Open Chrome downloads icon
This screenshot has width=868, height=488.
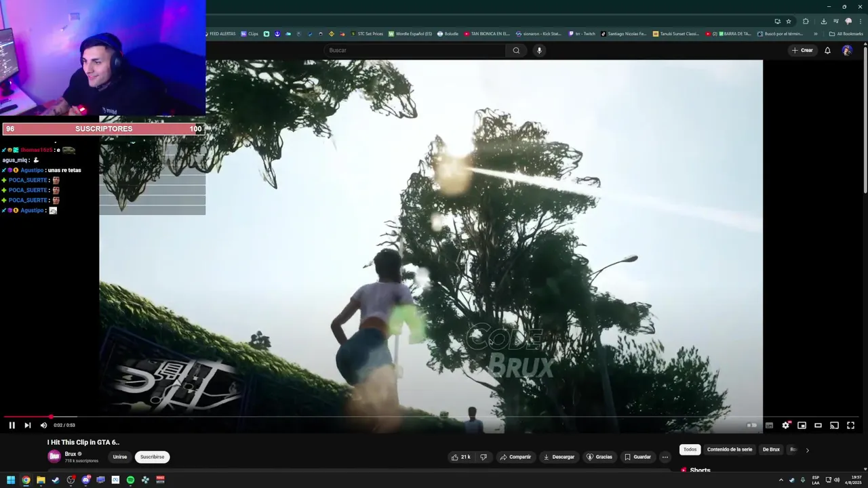(x=823, y=21)
